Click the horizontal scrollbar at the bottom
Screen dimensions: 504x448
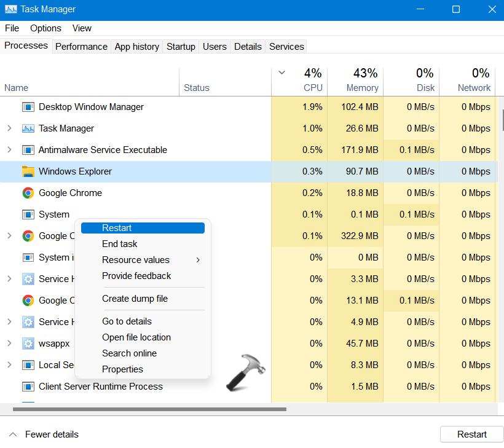pos(149,409)
